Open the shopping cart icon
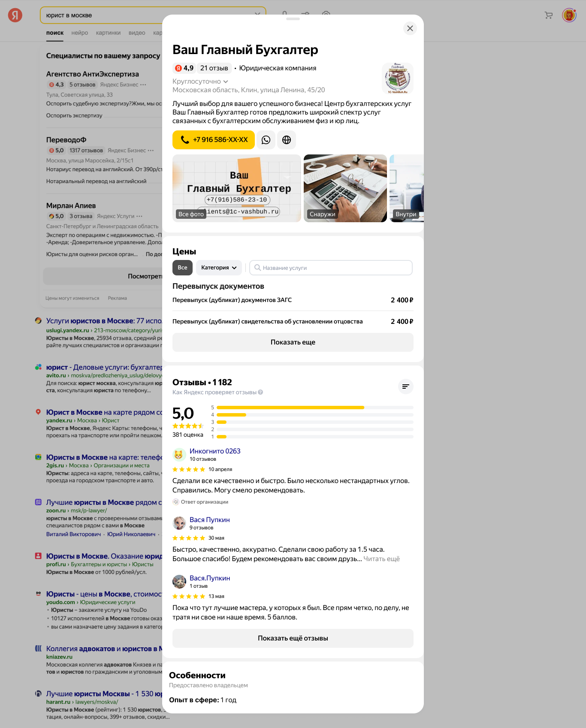This screenshot has height=728, width=586. 548,15
